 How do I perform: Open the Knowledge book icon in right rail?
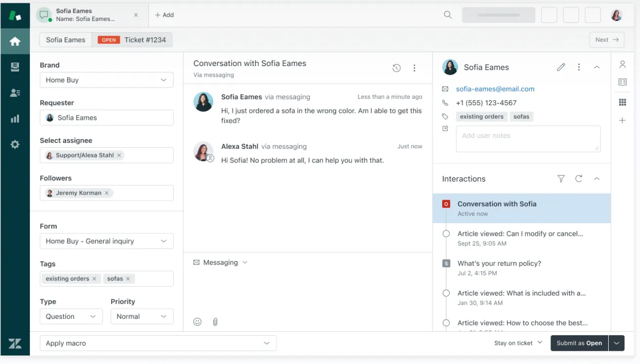pos(622,82)
